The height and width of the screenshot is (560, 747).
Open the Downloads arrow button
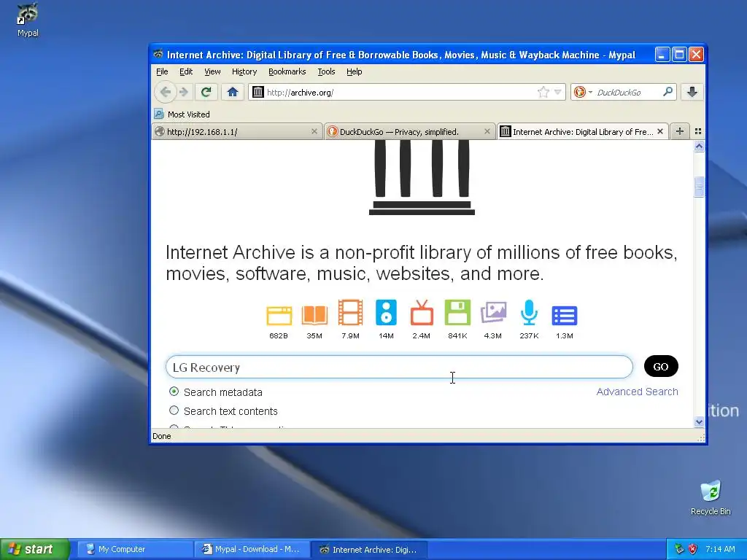click(692, 92)
